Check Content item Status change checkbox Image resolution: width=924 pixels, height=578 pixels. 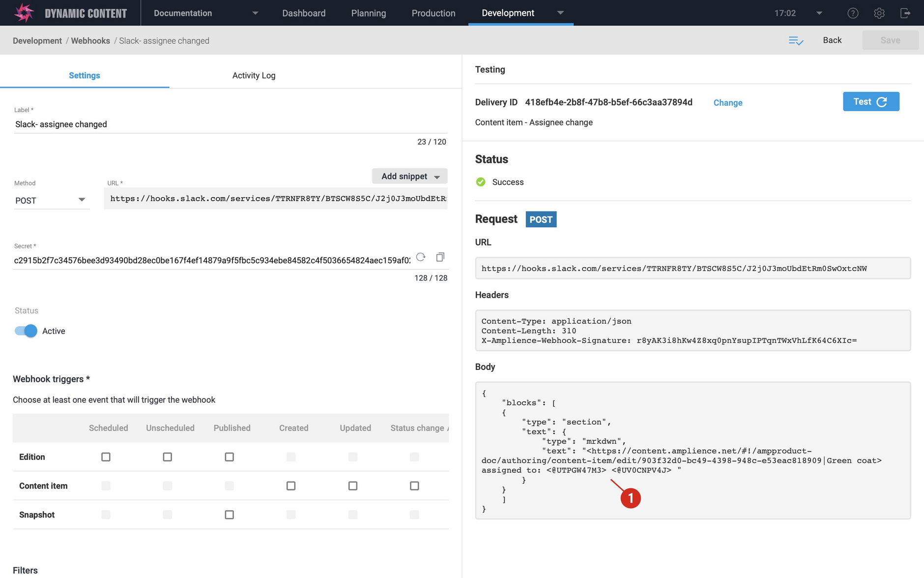click(x=414, y=486)
